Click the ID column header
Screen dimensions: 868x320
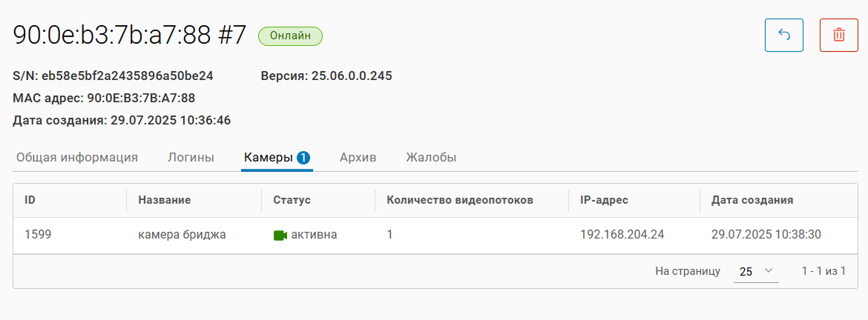click(x=30, y=200)
